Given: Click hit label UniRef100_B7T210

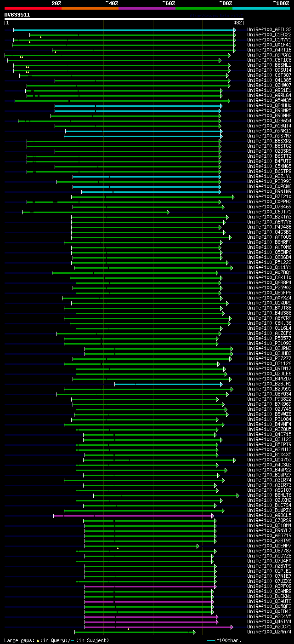Looking at the screenshot, I should 269,196.
